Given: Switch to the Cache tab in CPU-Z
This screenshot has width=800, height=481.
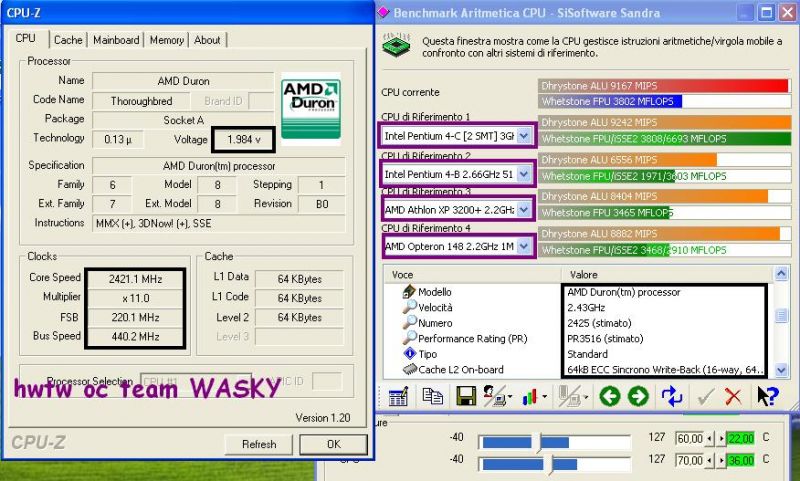Looking at the screenshot, I should (68, 40).
